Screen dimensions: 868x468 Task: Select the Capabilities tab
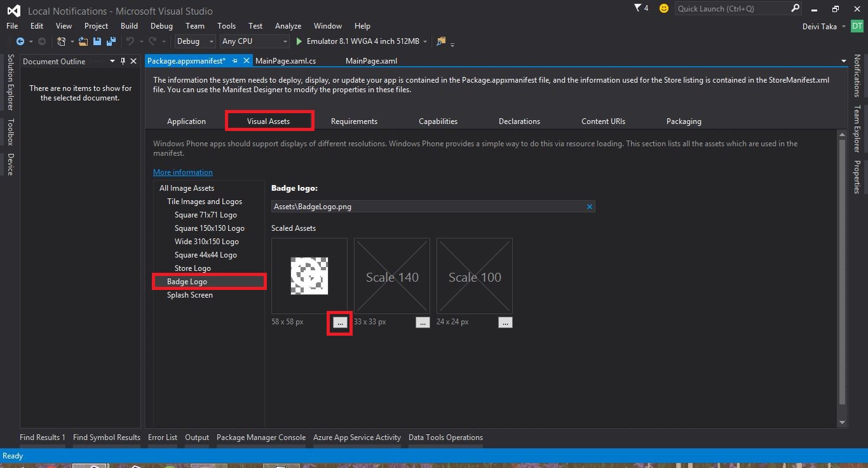(438, 121)
